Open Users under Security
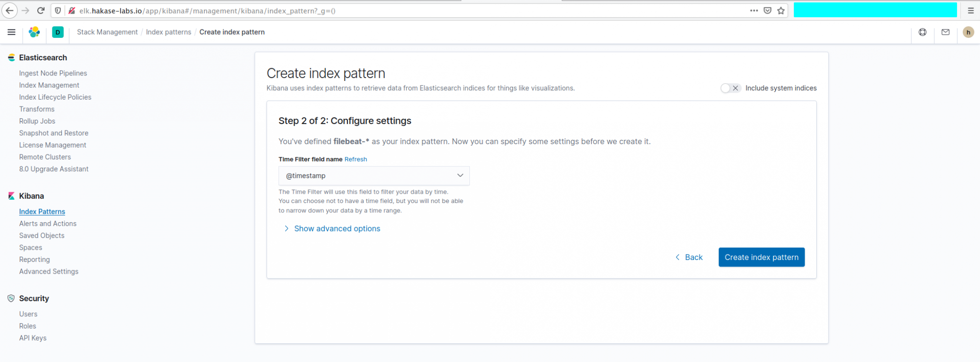 click(x=28, y=314)
